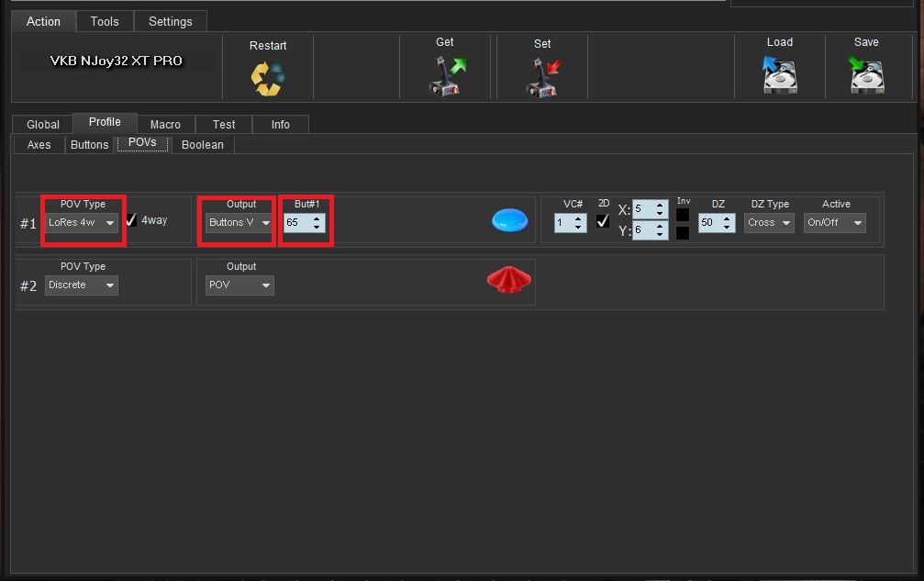Increase the DZ value with up arrow
The image size is (924, 581).
727,218
